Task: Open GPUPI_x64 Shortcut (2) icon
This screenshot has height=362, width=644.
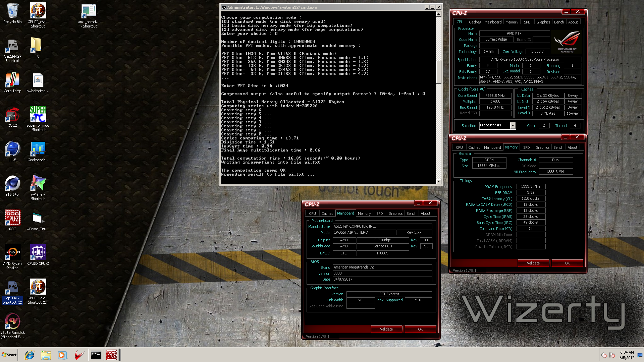Action: click(x=38, y=292)
